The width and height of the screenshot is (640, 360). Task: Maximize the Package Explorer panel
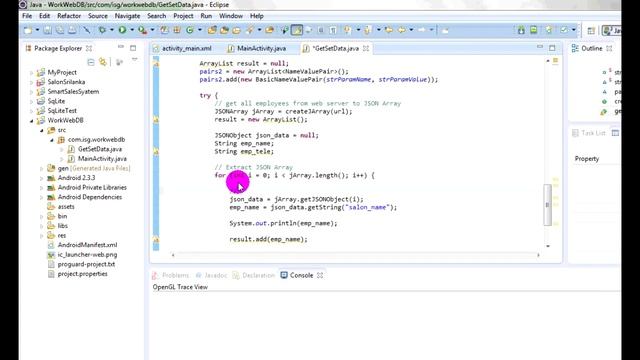click(133, 48)
